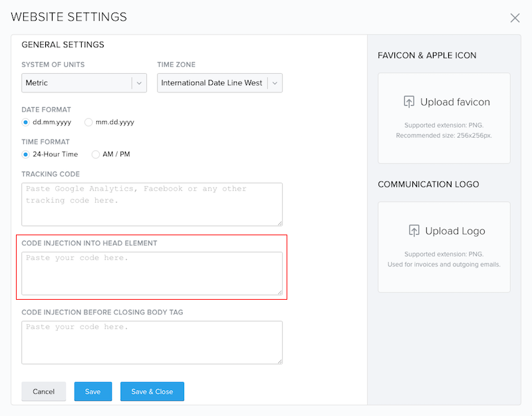
Task: Click the Upload Logo arrow icon
Action: click(414, 231)
